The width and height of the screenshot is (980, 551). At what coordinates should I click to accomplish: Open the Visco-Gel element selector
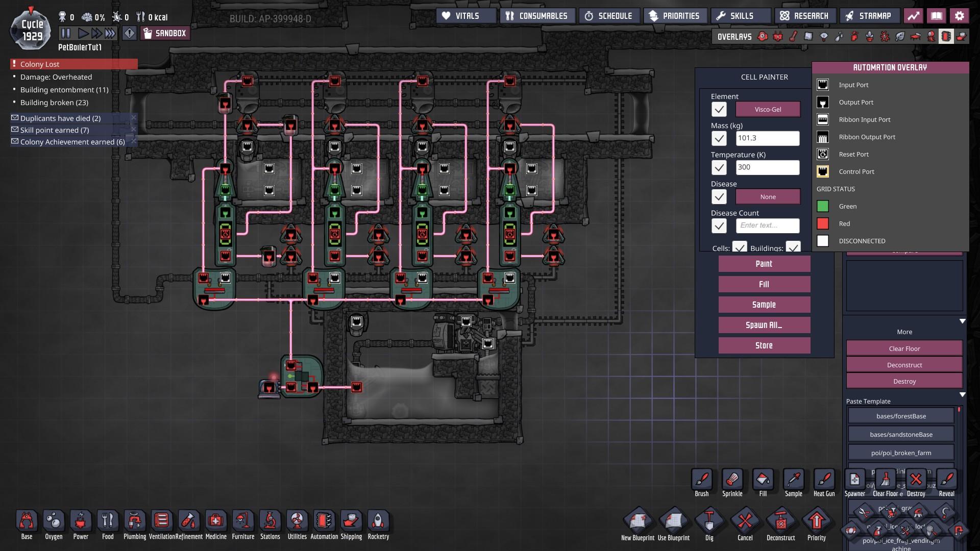point(768,109)
